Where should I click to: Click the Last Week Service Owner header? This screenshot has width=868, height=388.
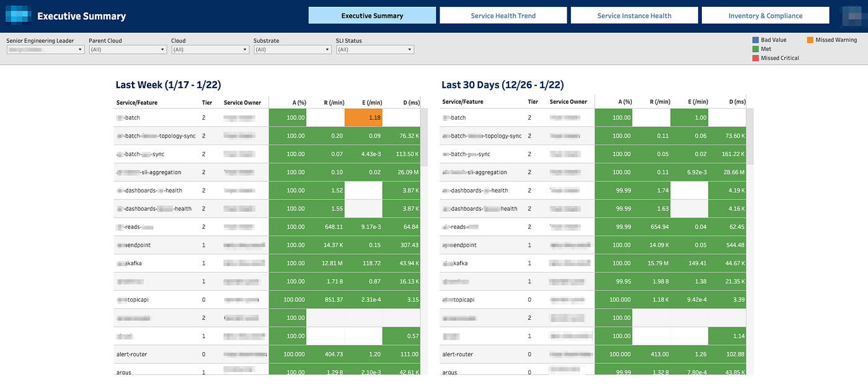(x=242, y=102)
